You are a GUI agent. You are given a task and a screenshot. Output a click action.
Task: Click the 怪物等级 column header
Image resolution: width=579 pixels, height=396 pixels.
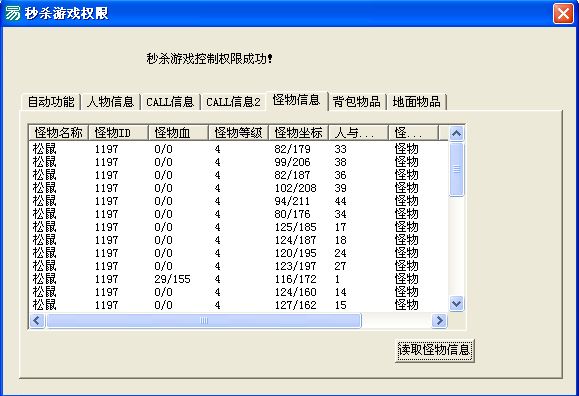click(x=239, y=133)
